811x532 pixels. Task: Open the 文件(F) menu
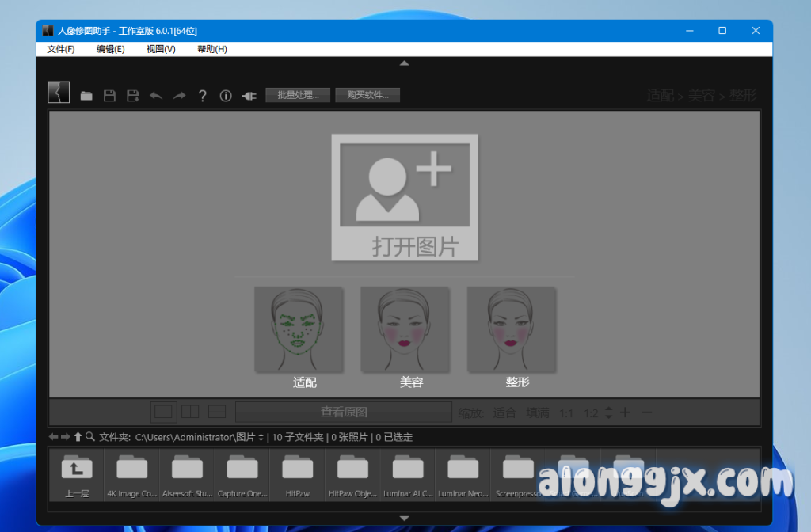[60, 49]
